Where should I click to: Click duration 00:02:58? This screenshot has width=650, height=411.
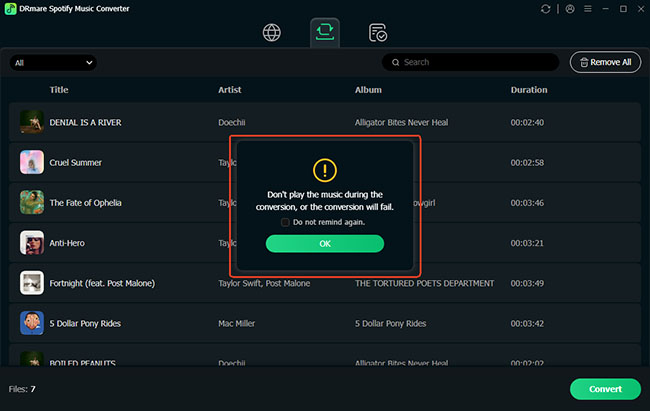(x=527, y=163)
